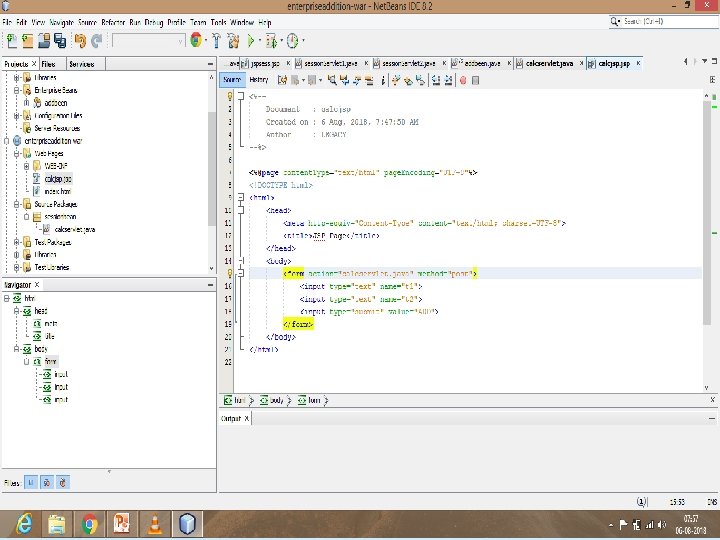Switch to the Services tab

click(x=82, y=64)
